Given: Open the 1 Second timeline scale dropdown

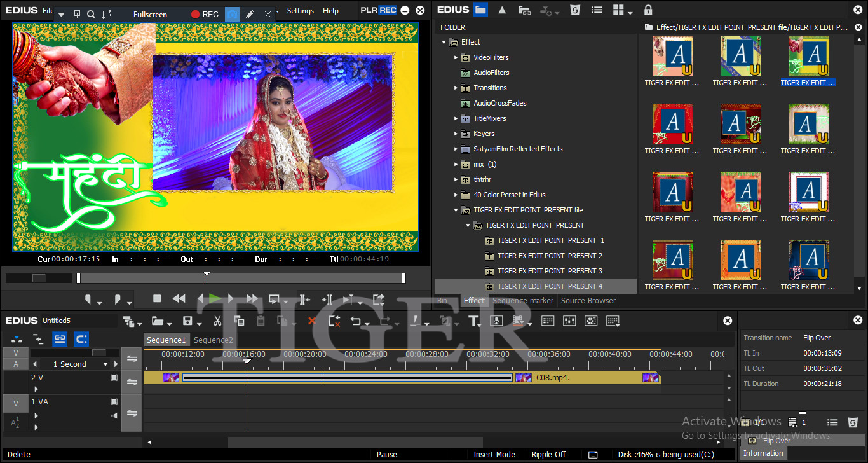Looking at the screenshot, I should tap(105, 364).
